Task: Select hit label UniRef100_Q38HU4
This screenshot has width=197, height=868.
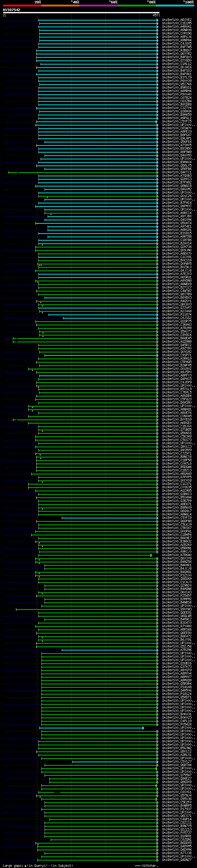Action: (177, 111)
